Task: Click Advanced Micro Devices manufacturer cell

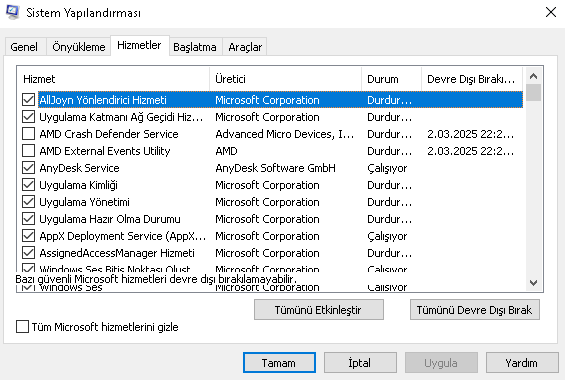Action: [285, 134]
